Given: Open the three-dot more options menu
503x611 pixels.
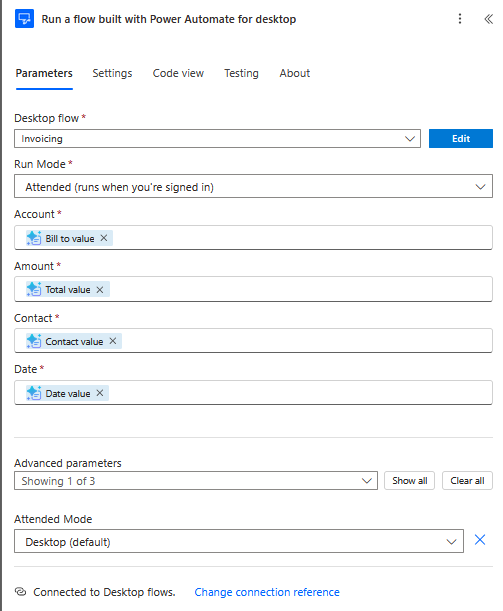Looking at the screenshot, I should [460, 19].
